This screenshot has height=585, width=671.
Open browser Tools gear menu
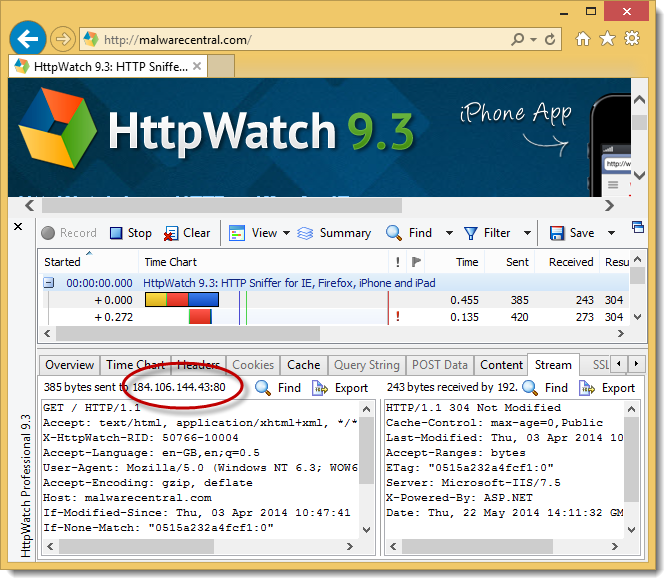coord(632,39)
